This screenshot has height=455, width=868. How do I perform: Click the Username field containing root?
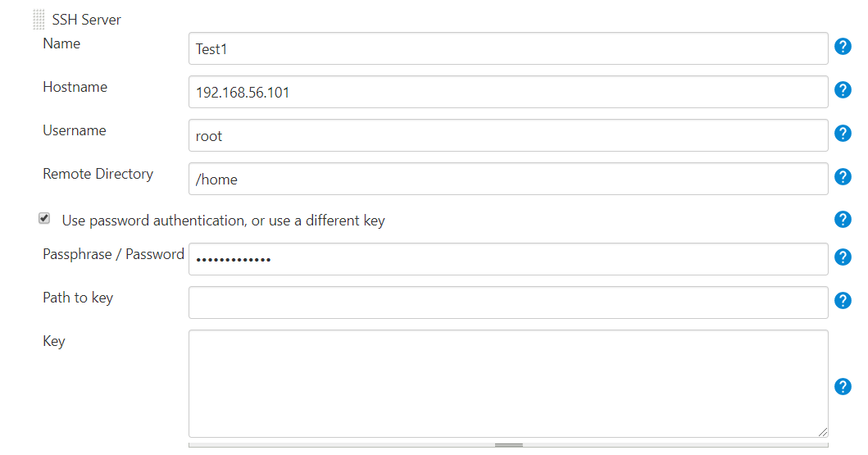click(x=508, y=135)
